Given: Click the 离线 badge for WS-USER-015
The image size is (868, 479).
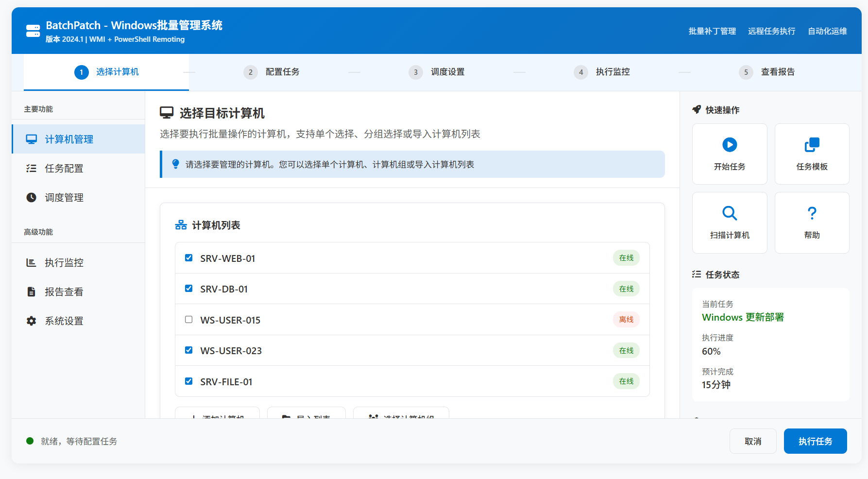Looking at the screenshot, I should pyautogui.click(x=626, y=320).
